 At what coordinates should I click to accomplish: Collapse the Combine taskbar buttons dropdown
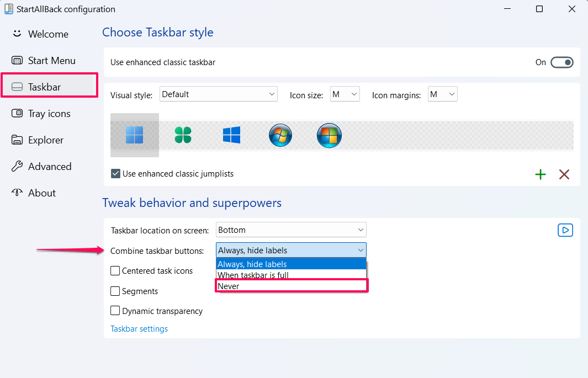[291, 250]
